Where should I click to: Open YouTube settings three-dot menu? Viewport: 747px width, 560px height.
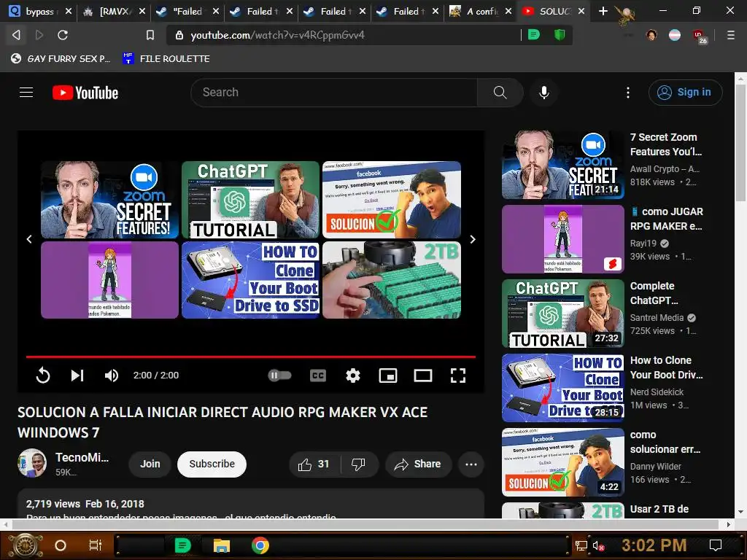(628, 93)
